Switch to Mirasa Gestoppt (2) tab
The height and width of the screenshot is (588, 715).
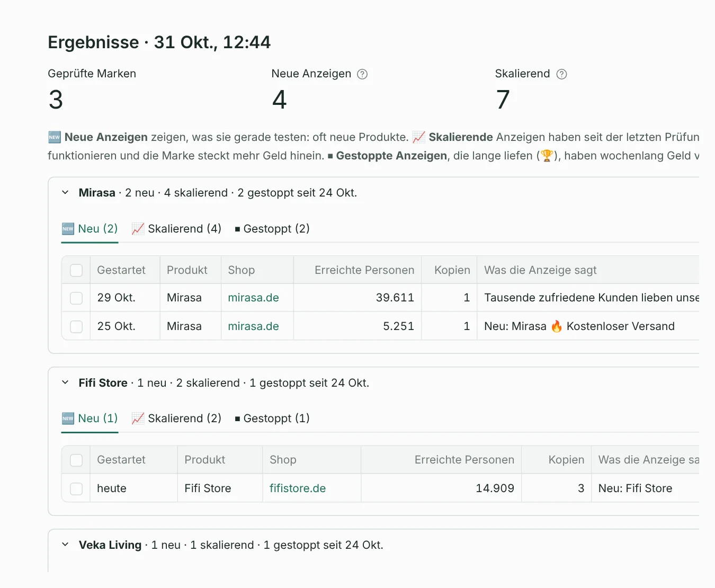point(272,229)
